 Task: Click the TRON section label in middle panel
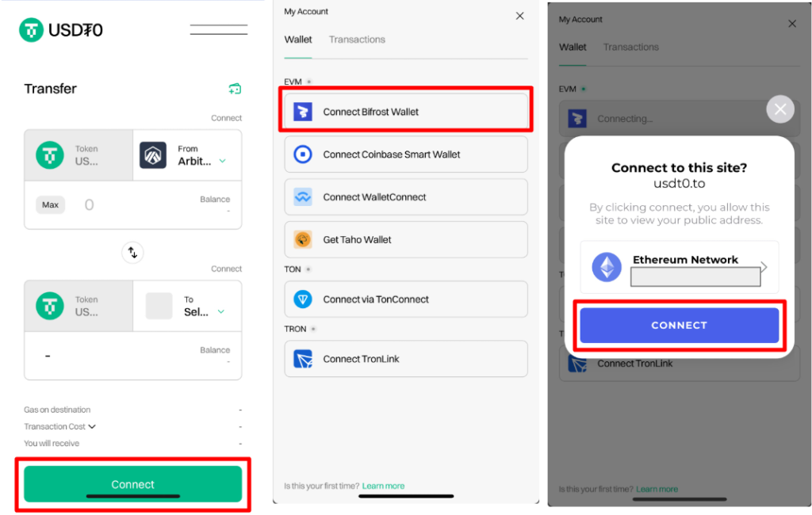(x=295, y=329)
